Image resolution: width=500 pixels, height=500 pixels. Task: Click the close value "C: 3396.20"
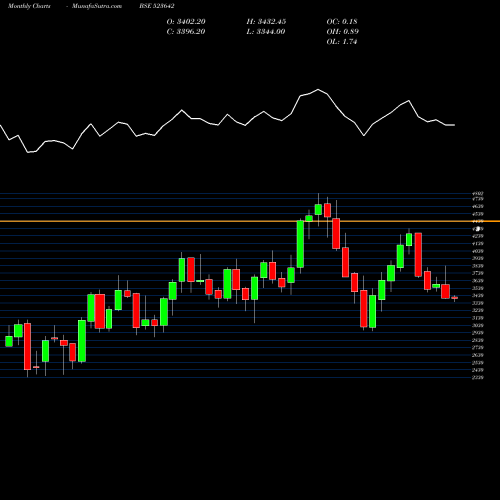[x=186, y=32]
